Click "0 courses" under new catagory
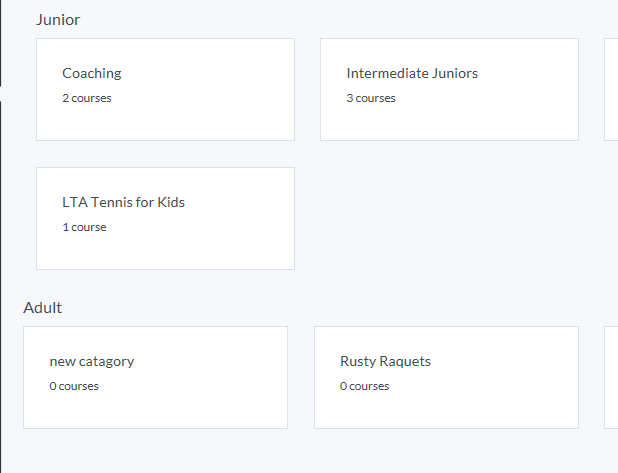The image size is (618, 473). (74, 386)
